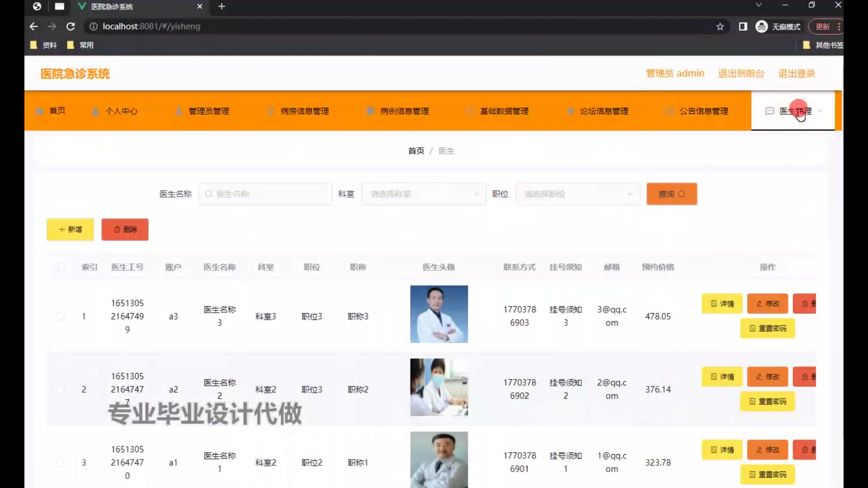868x488 pixels.
Task: Expand the 基础数据管理 menu
Action: pyautogui.click(x=504, y=111)
